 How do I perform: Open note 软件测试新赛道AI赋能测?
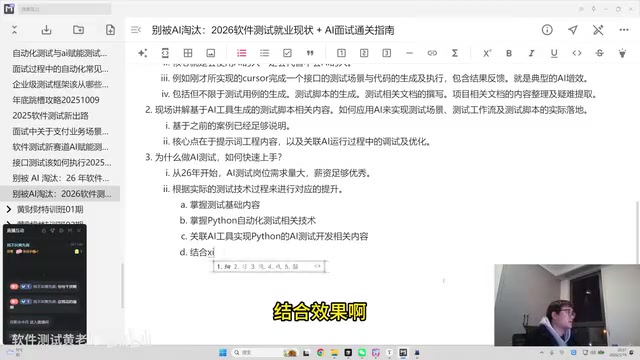click(x=60, y=147)
